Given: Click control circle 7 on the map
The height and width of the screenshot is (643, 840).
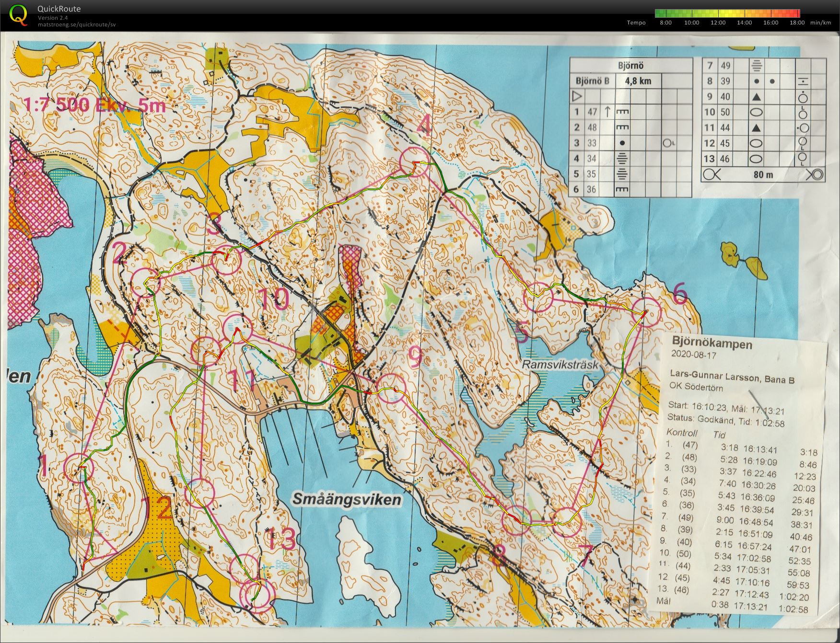Looking at the screenshot, I should click(567, 522).
